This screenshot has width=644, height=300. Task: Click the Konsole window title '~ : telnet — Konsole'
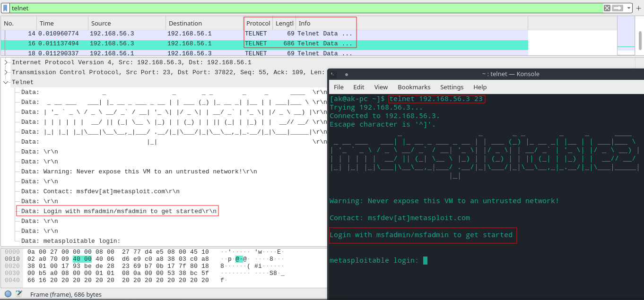(511, 74)
